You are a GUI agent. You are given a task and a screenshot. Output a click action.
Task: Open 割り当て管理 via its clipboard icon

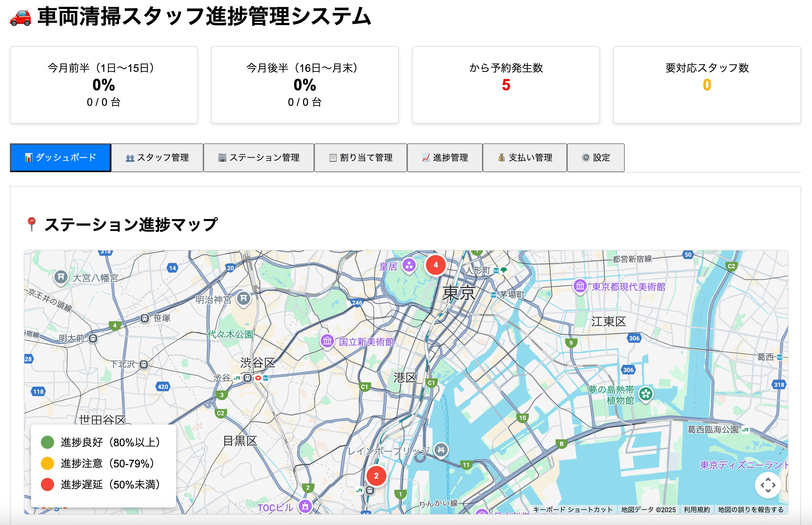coord(333,158)
